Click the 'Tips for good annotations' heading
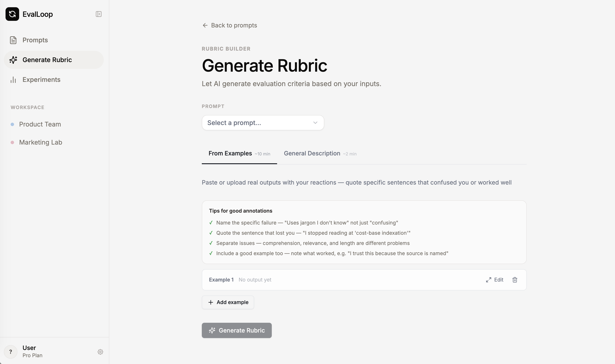The height and width of the screenshot is (364, 615). 241,211
